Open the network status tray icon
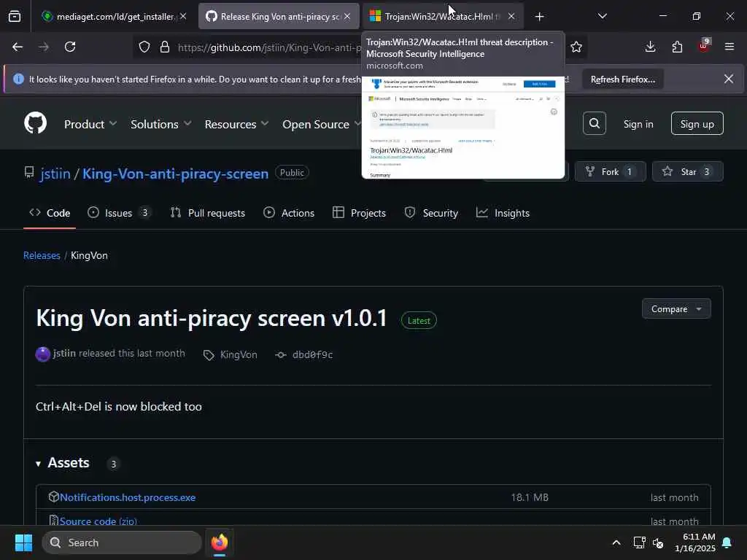This screenshot has width=747, height=560. pos(639,542)
